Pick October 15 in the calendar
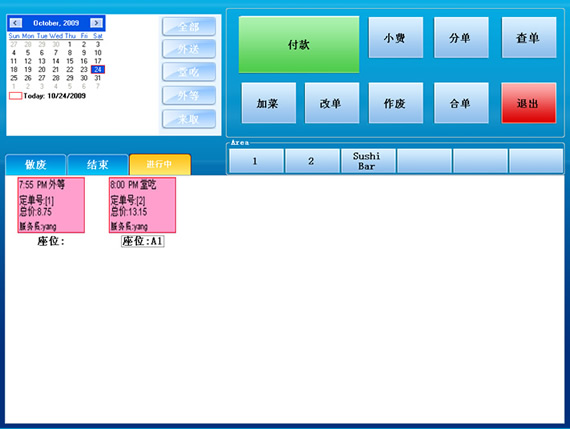This screenshot has width=570, height=429. (x=70, y=61)
